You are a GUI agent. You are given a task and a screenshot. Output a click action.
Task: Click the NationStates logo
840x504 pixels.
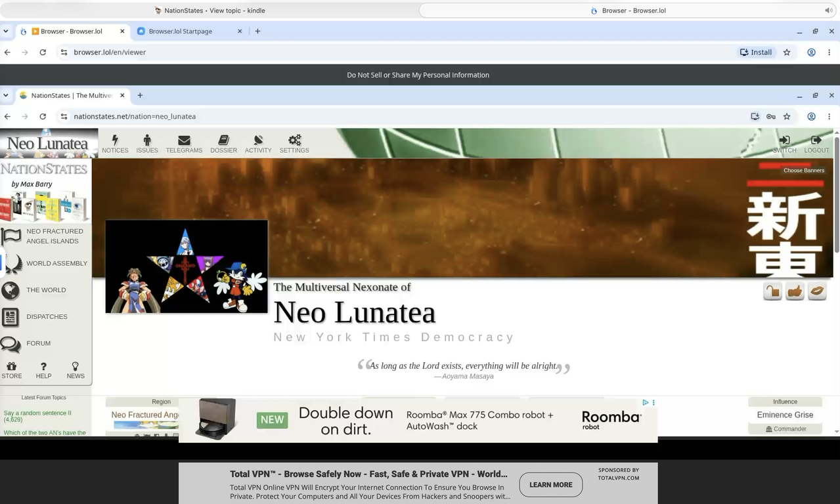(x=43, y=169)
